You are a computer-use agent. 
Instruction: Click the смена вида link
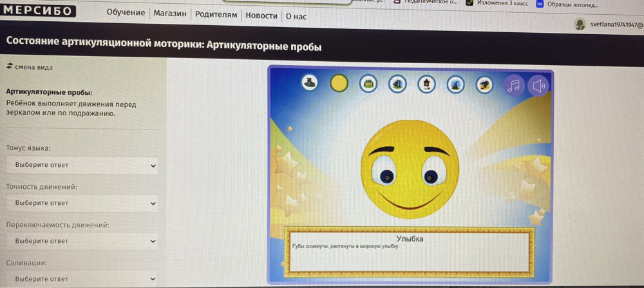click(33, 68)
